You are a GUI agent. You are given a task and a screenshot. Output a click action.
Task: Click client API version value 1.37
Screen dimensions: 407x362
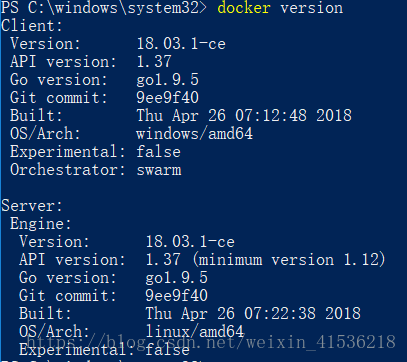pos(154,62)
